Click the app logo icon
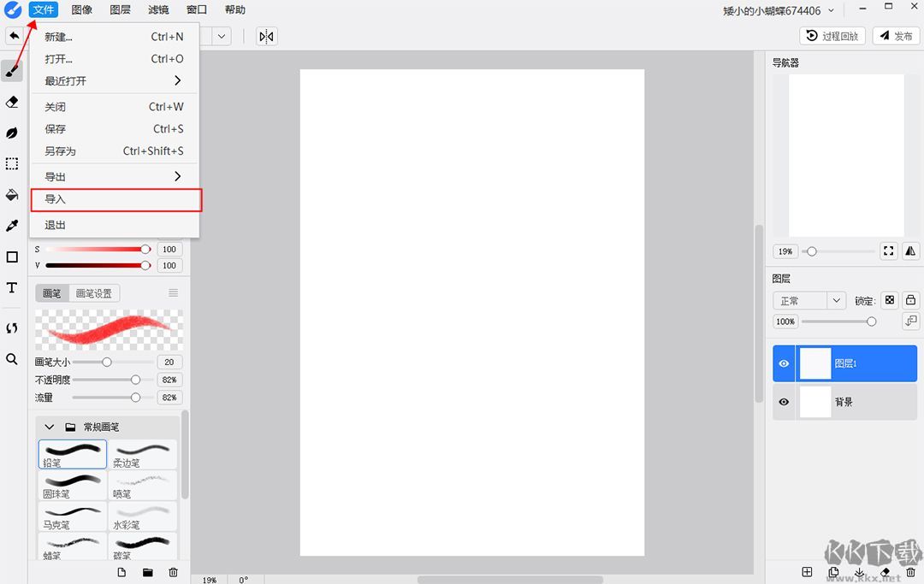 pos(12,10)
